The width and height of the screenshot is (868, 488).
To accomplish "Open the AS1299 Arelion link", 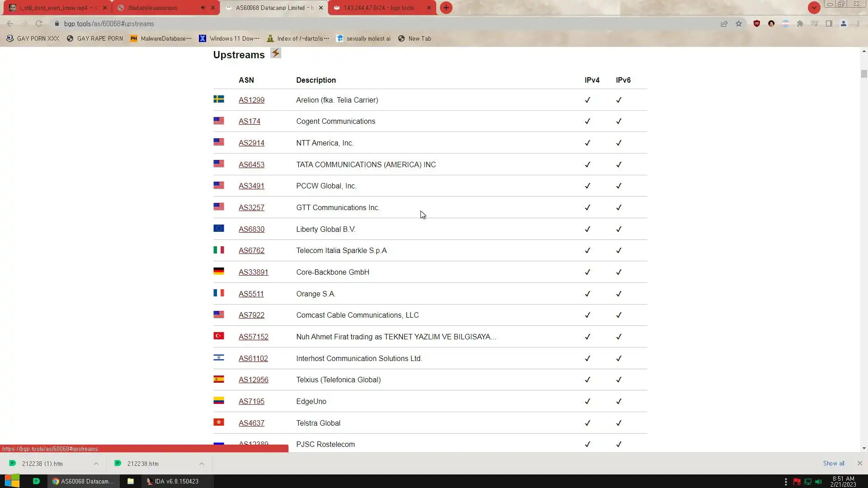I will coord(251,100).
